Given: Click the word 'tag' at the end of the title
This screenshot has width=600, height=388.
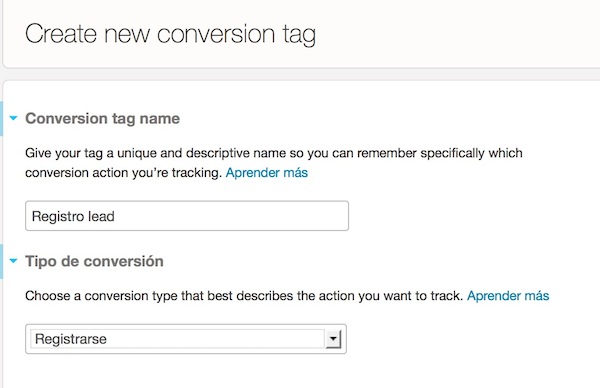Looking at the screenshot, I should [299, 35].
